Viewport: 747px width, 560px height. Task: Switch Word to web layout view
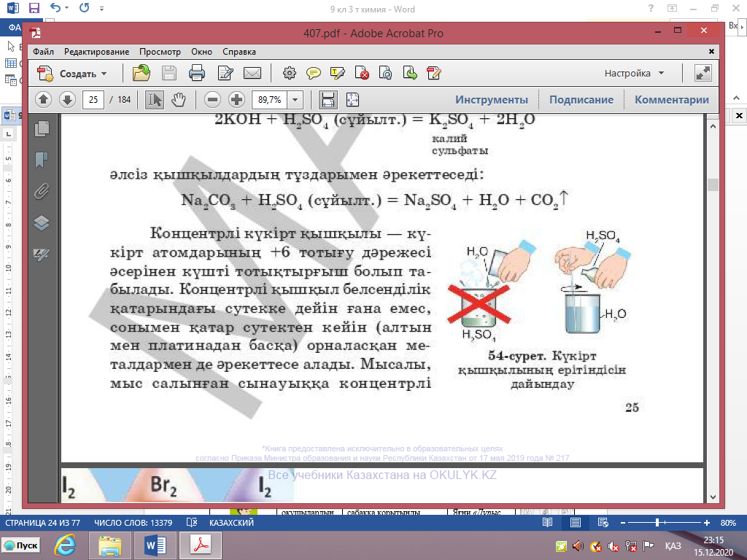tap(603, 523)
